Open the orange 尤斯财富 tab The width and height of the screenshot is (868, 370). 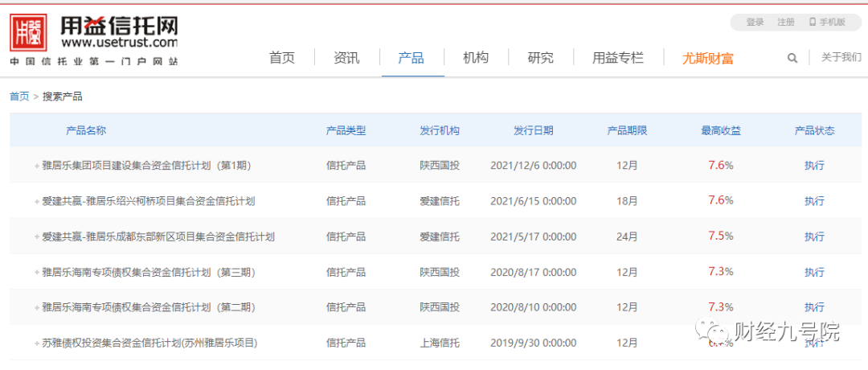[708, 58]
